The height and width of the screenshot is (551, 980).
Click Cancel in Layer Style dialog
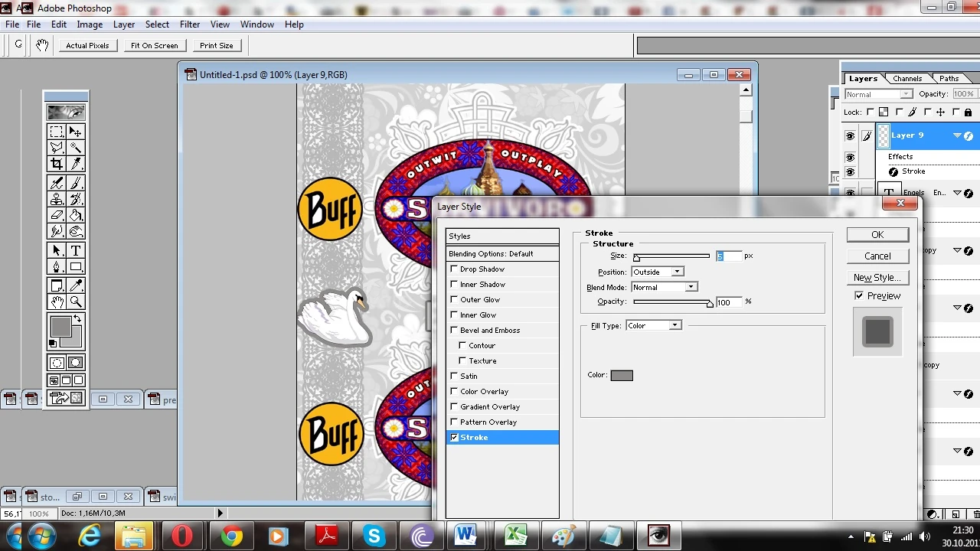coord(877,256)
